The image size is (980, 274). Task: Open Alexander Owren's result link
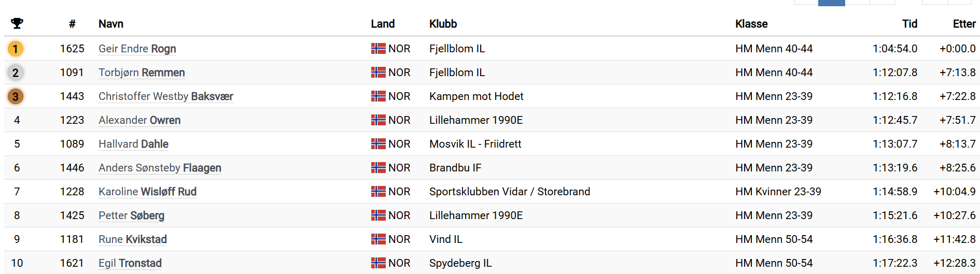point(139,120)
